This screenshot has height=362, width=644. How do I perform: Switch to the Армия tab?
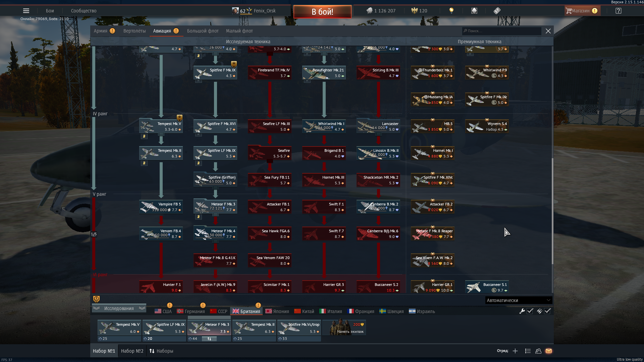pos(105,31)
